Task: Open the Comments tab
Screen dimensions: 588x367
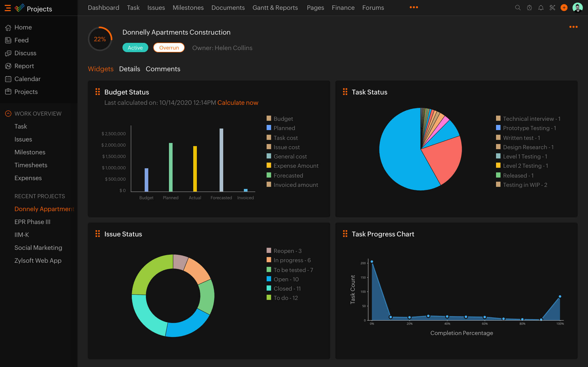Action: click(163, 69)
